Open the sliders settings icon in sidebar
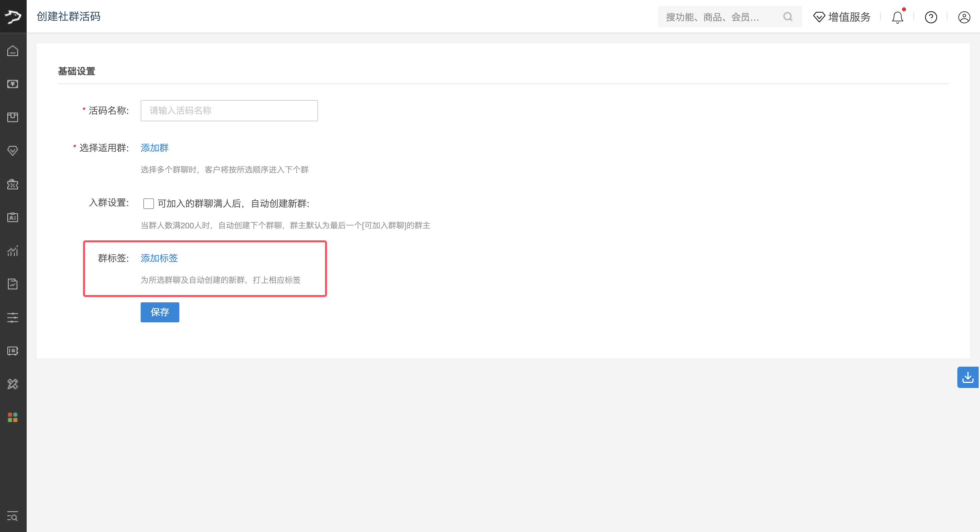The height and width of the screenshot is (532, 980). click(x=13, y=317)
